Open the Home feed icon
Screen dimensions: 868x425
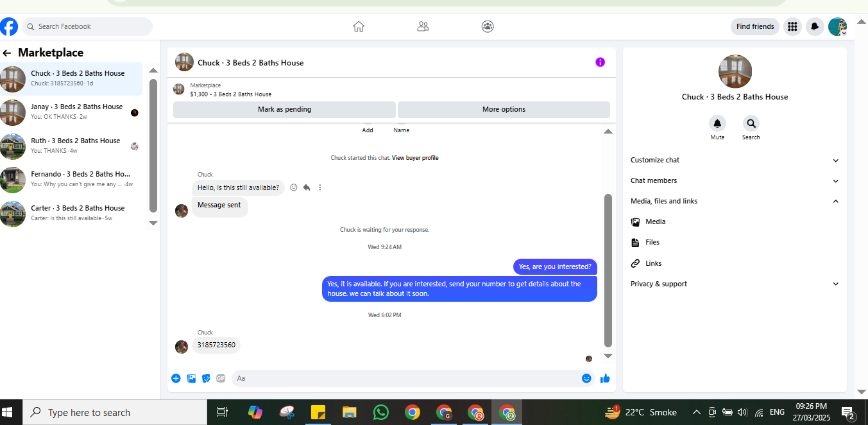[x=359, y=26]
